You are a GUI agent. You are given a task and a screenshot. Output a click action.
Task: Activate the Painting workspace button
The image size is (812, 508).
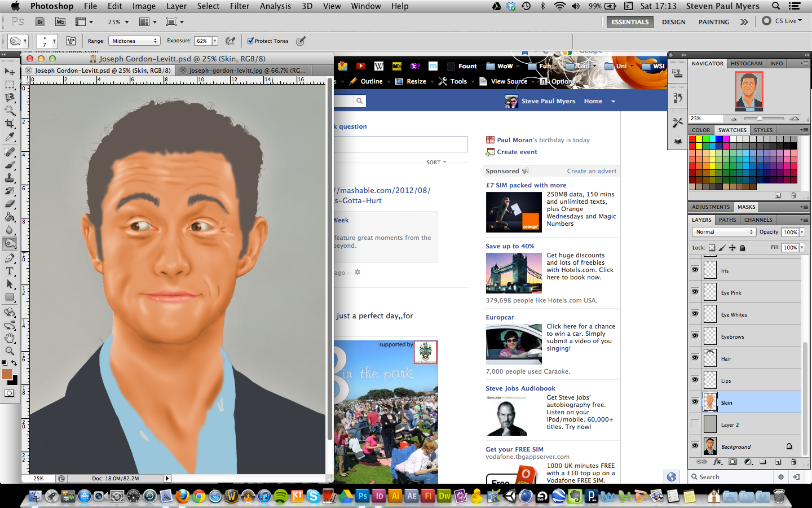(x=714, y=22)
